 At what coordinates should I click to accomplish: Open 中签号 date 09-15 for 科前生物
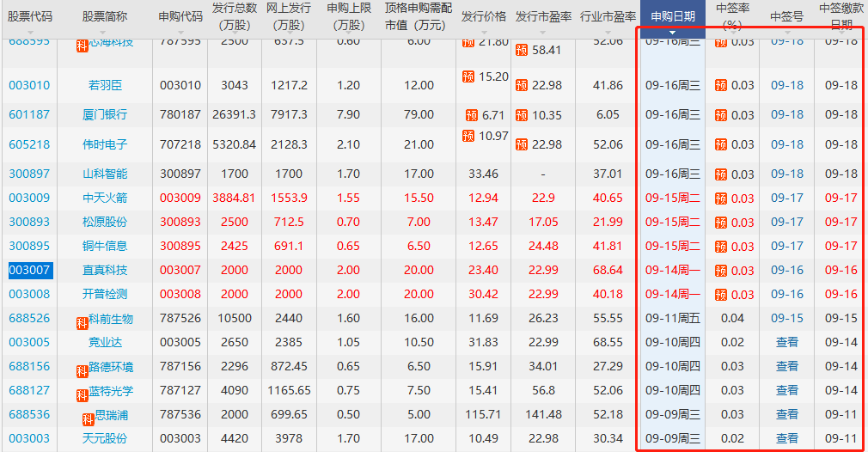click(786, 318)
